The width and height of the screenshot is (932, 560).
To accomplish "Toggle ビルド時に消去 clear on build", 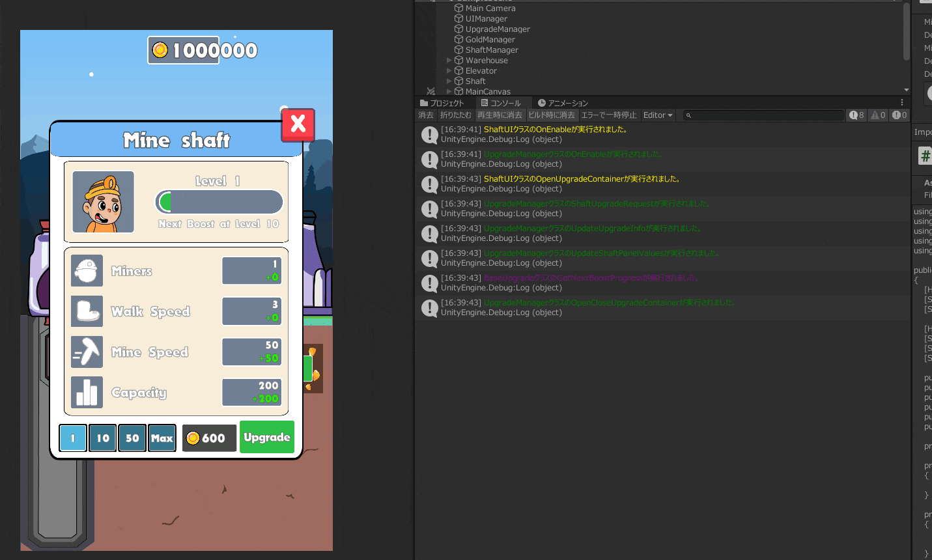I will [552, 115].
